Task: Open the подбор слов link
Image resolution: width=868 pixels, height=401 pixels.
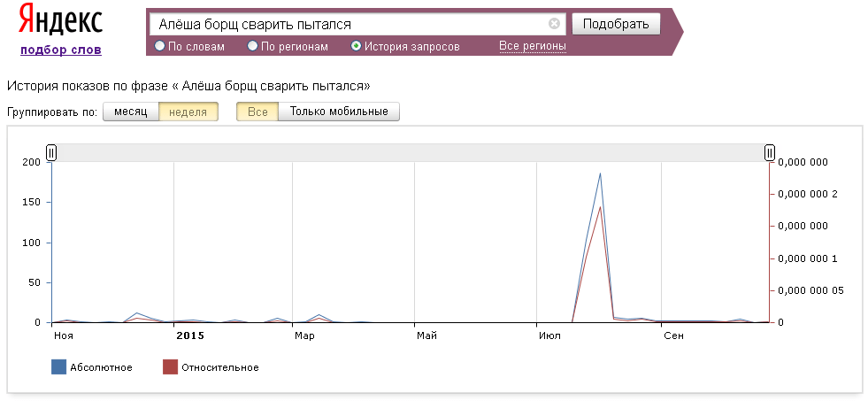Action: coord(61,50)
